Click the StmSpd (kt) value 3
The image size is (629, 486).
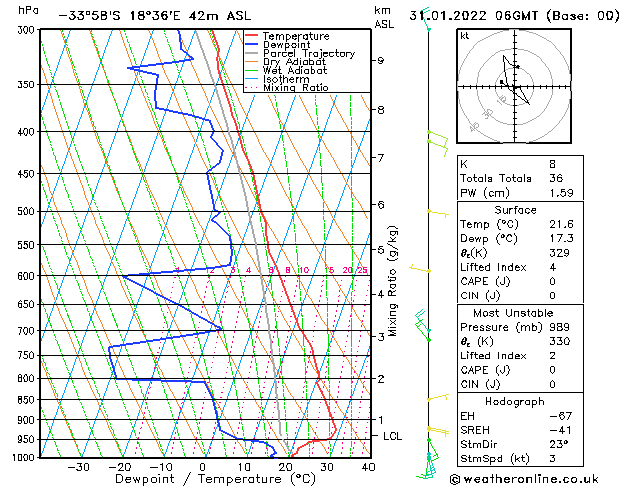(x=552, y=458)
